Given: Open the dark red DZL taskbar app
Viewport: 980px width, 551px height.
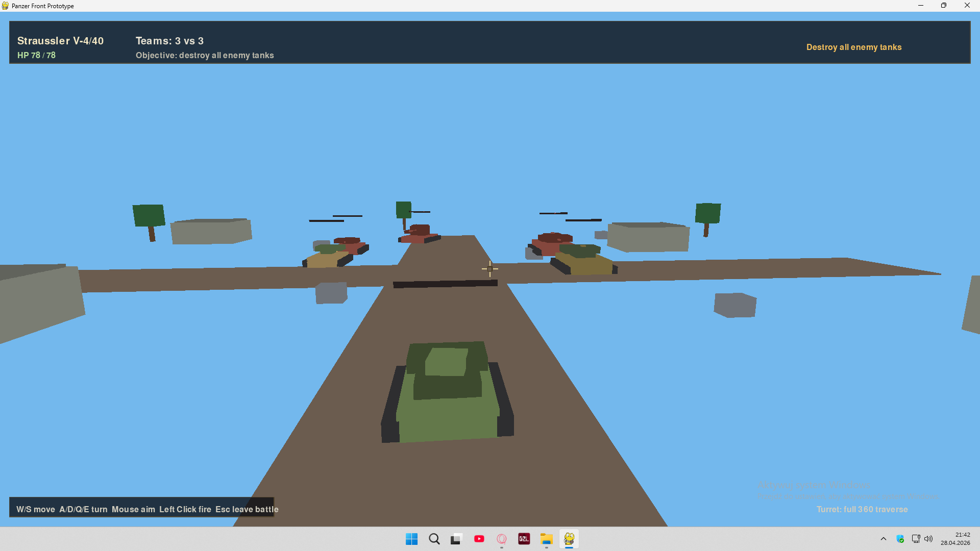Looking at the screenshot, I should (524, 539).
